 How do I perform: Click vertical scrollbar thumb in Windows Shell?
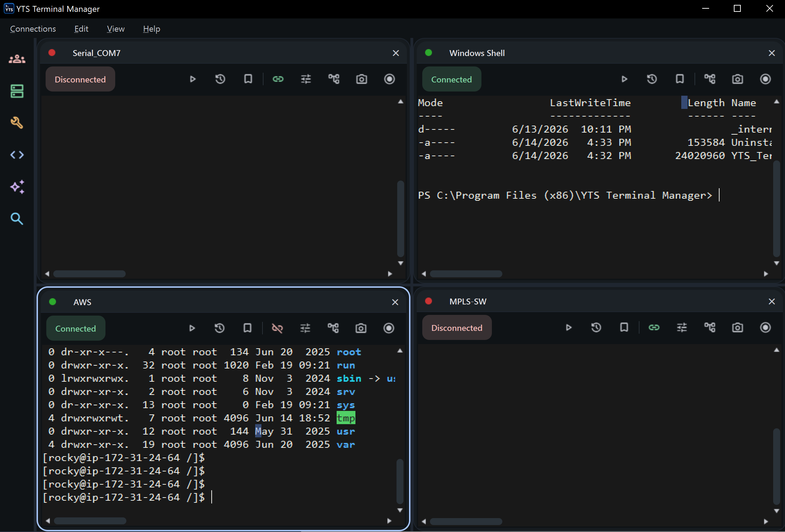776,209
